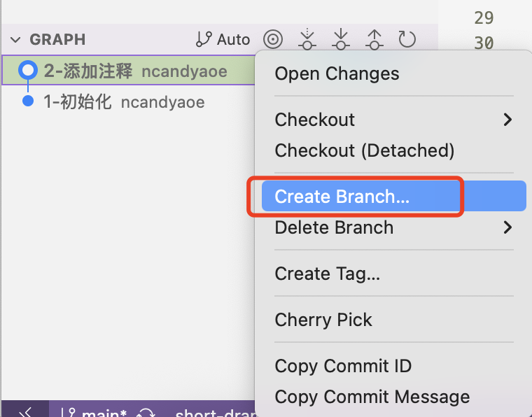The width and height of the screenshot is (532, 417).
Task: Expand the Checkout submenu
Action: [x=393, y=120]
